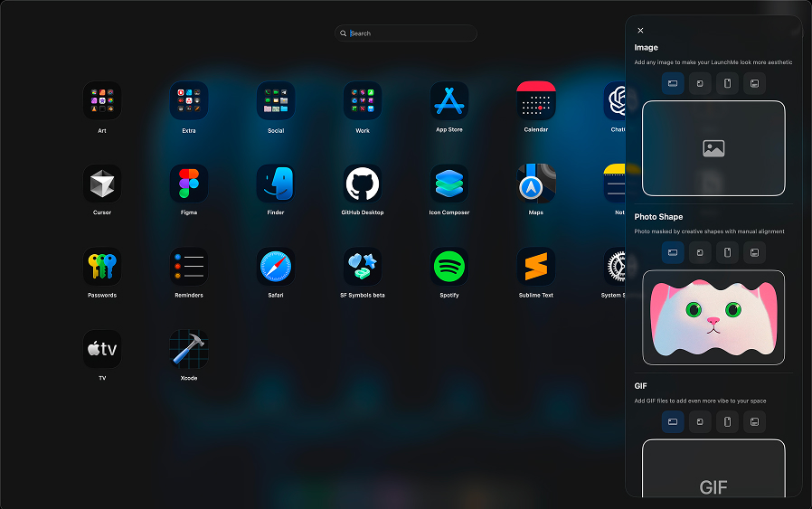The width and height of the screenshot is (812, 509).
Task: Click the 'GIF' section heading
Action: pyautogui.click(x=640, y=386)
